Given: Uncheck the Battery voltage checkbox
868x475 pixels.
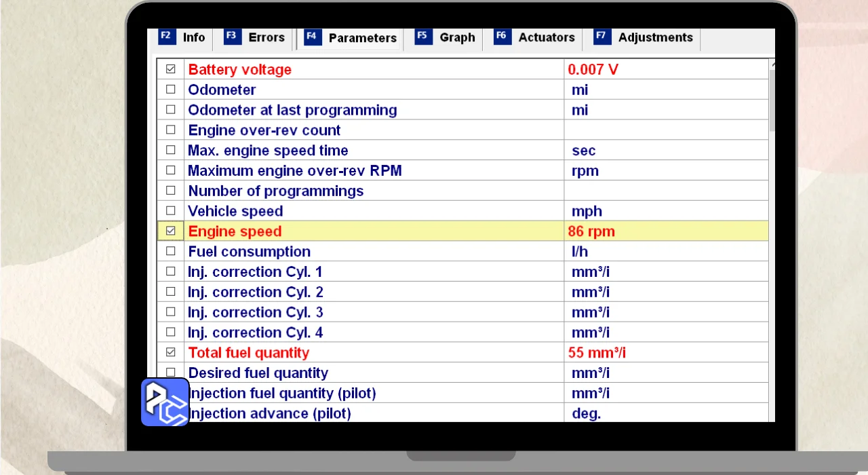Looking at the screenshot, I should [171, 69].
